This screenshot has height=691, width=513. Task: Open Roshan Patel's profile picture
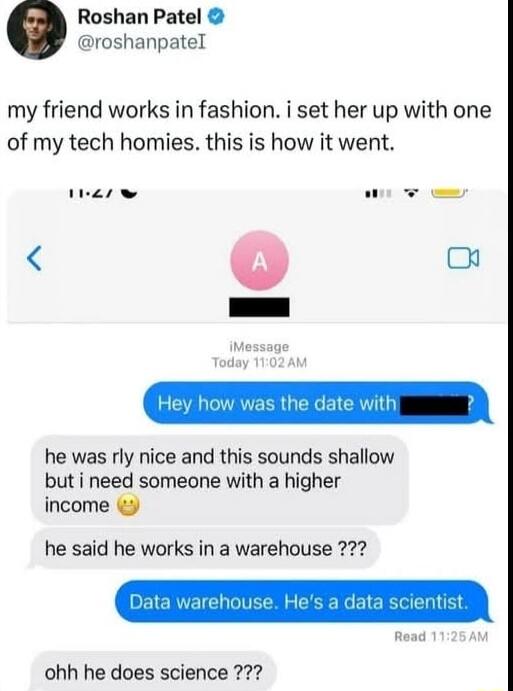pyautogui.click(x=37, y=30)
